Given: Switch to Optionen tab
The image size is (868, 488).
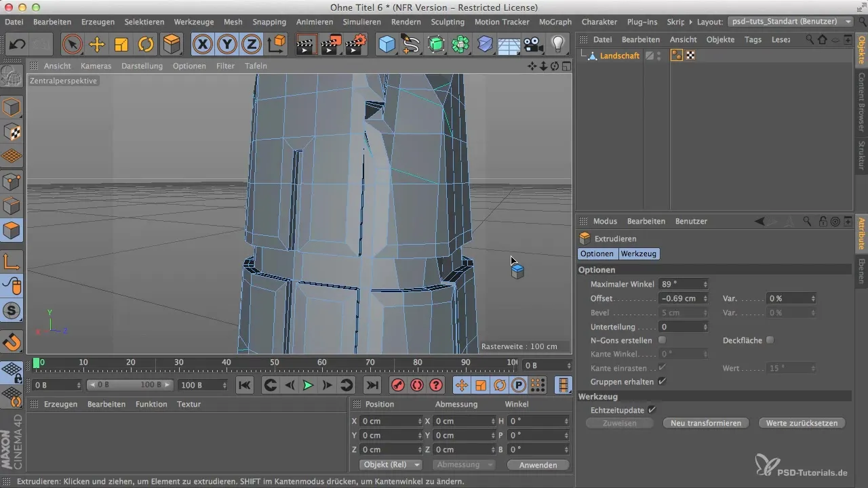Looking at the screenshot, I should coord(597,253).
